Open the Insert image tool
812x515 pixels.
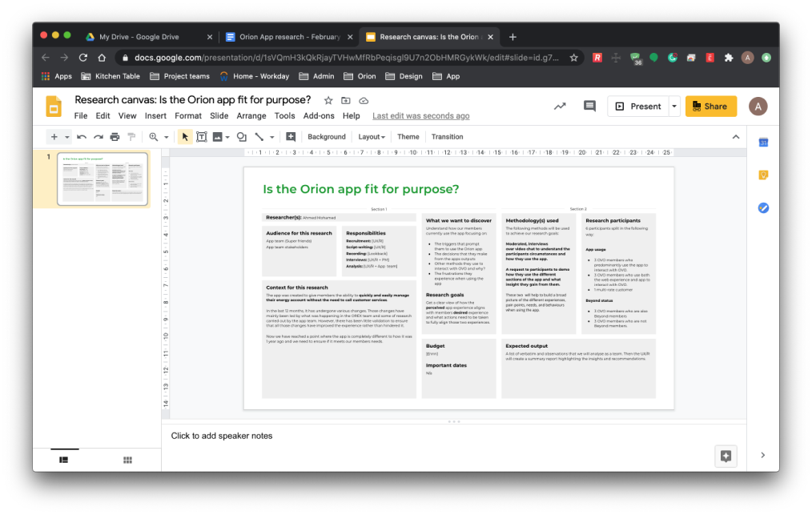pyautogui.click(x=217, y=136)
